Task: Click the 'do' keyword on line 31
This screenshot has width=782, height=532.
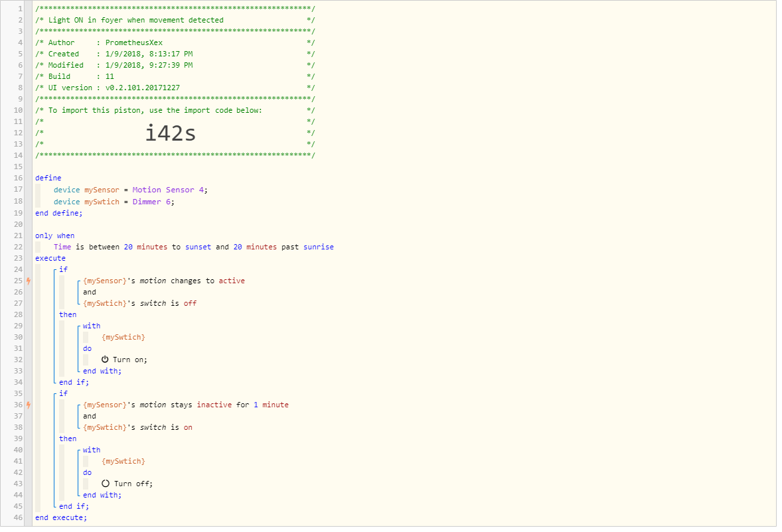Action: coord(87,349)
